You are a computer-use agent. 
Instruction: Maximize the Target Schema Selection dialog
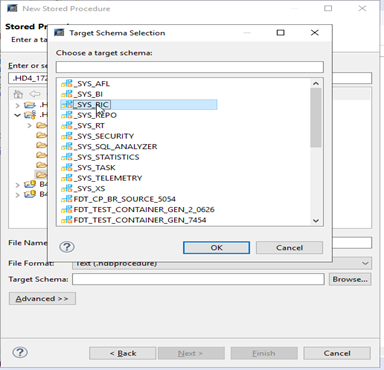coord(280,33)
